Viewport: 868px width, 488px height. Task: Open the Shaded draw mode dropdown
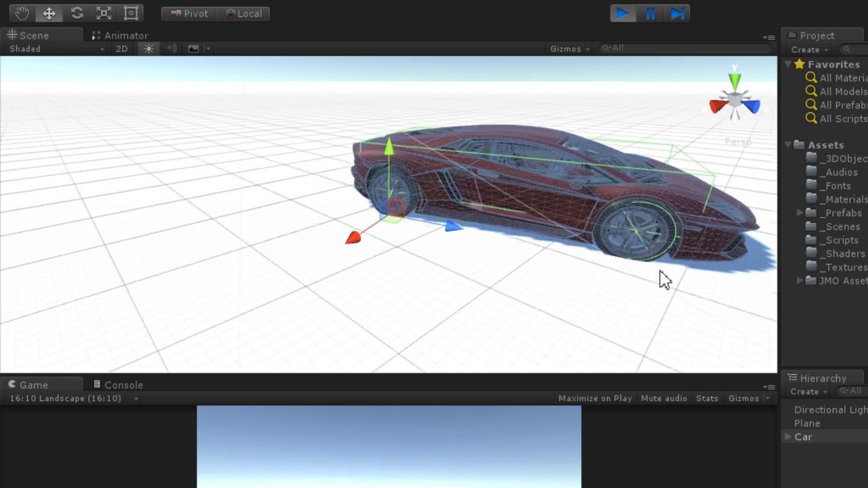pos(57,49)
